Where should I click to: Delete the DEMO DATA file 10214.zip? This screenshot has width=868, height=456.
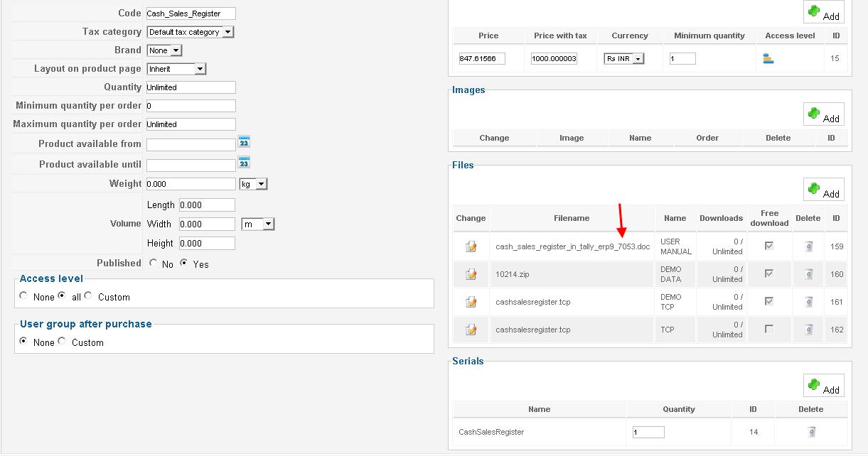pyautogui.click(x=808, y=274)
